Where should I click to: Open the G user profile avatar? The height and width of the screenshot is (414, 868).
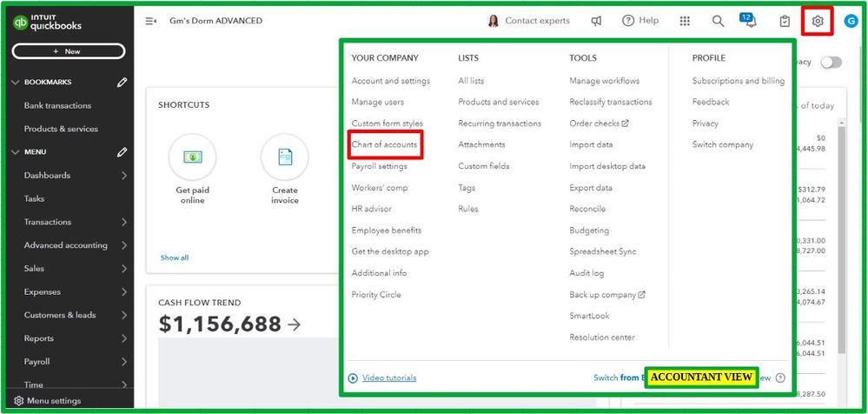coord(850,21)
